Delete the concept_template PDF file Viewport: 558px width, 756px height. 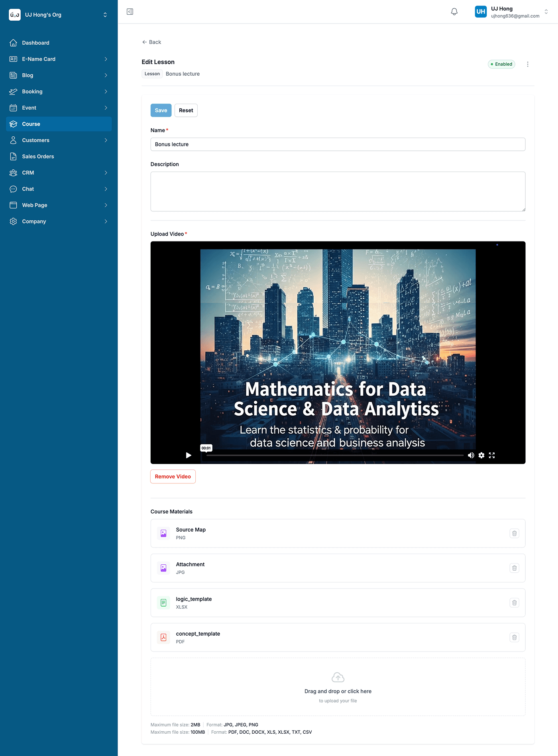(x=514, y=637)
